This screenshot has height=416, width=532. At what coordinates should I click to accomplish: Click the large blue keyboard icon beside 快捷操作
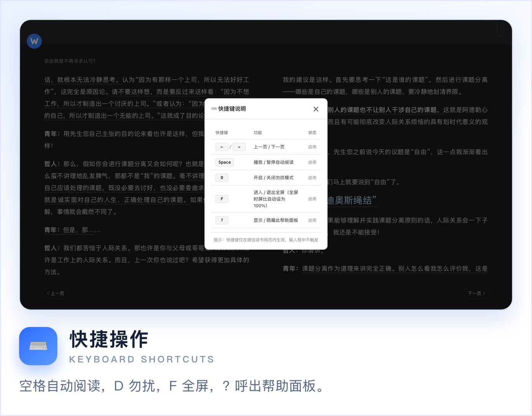(38, 346)
